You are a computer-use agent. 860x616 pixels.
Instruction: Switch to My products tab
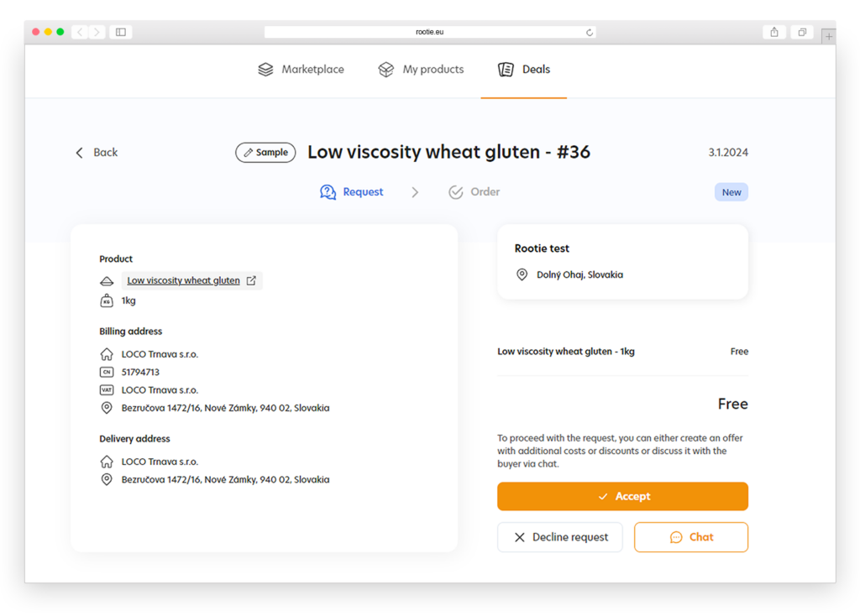421,70
